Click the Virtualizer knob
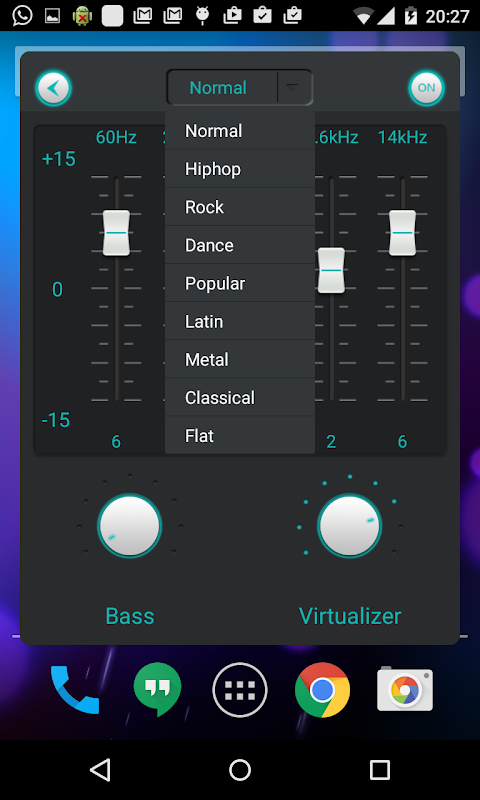The width and height of the screenshot is (480, 800). coord(349,526)
